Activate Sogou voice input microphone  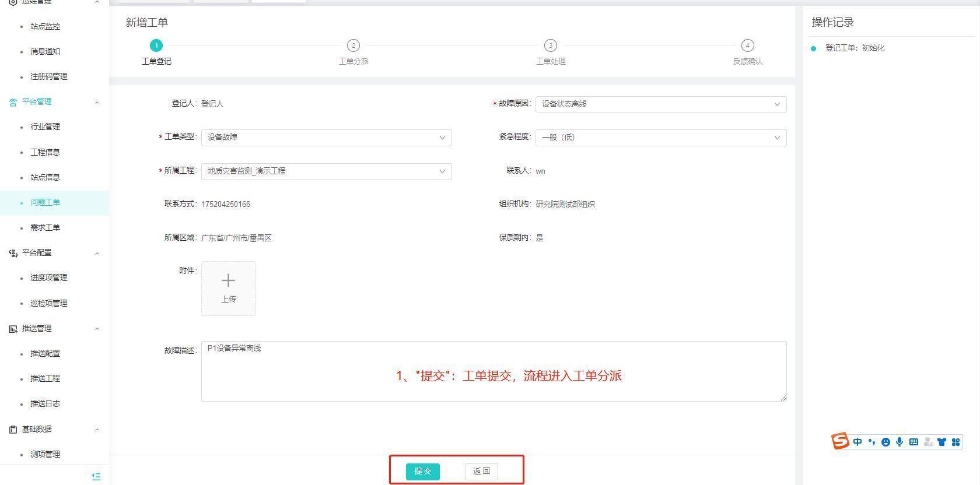(900, 442)
